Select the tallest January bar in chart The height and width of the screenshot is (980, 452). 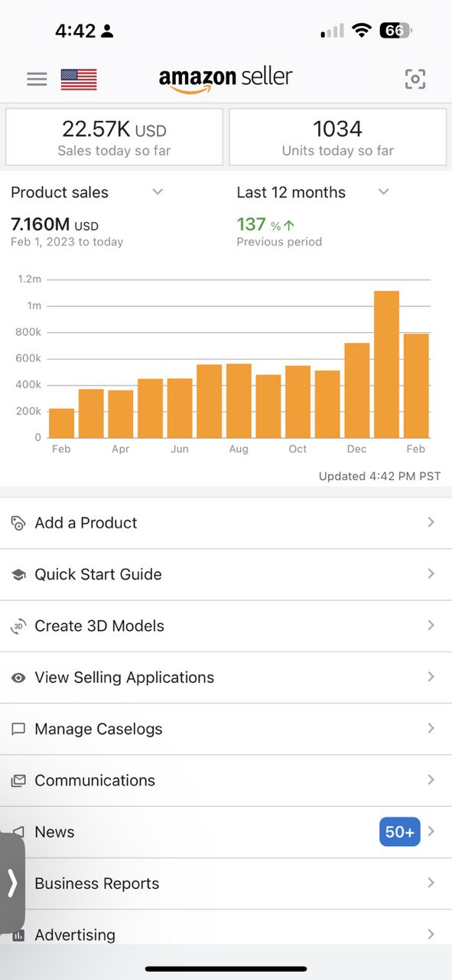(x=386, y=364)
